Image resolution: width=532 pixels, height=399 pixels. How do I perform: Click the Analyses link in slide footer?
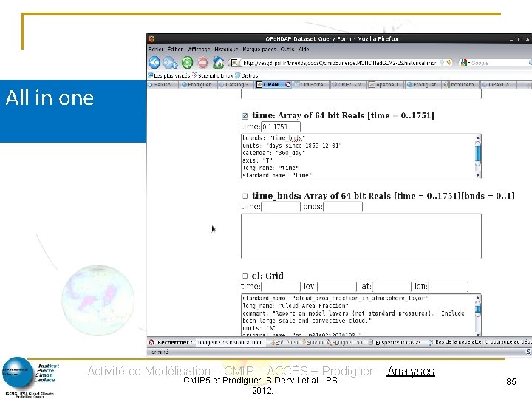coord(411,371)
